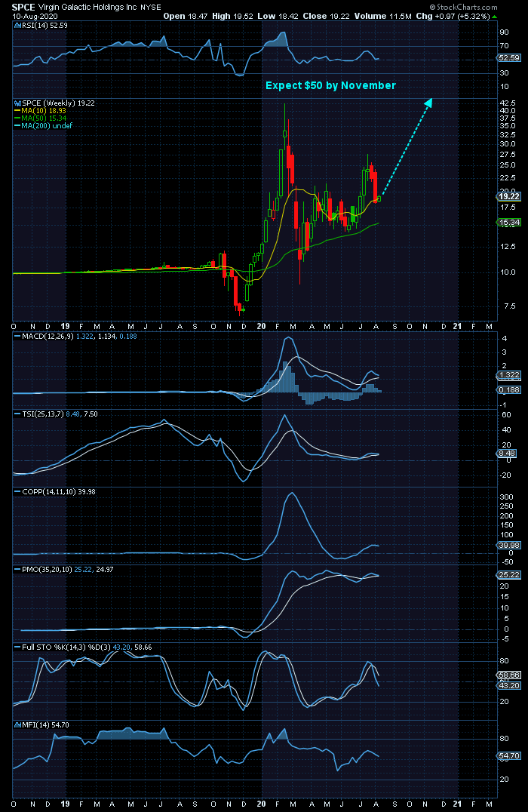Click the Expect $50 by November note
The image size is (528, 812).
tap(331, 85)
